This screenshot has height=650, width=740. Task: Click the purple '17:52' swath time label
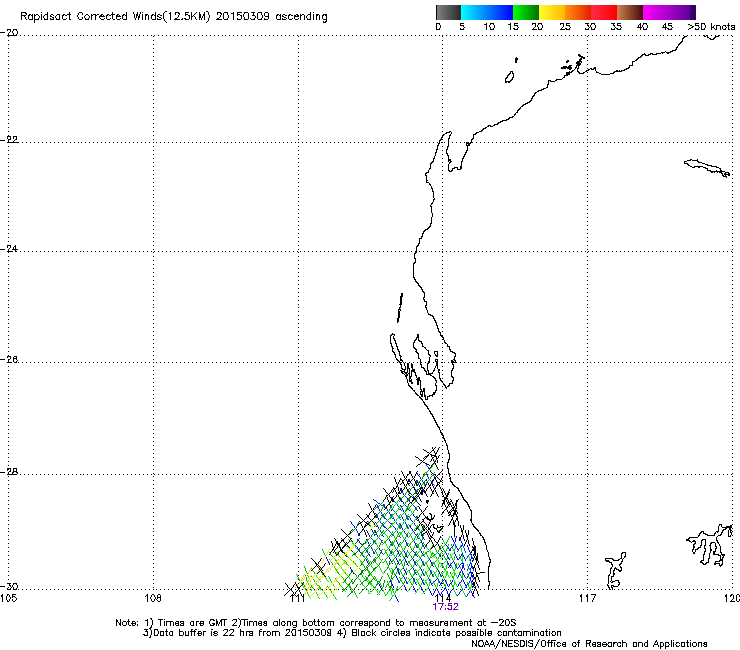tap(446, 607)
